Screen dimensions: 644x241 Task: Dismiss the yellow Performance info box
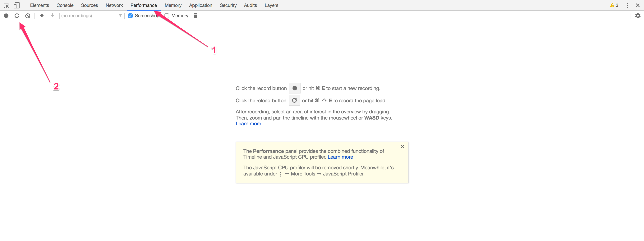tap(402, 147)
